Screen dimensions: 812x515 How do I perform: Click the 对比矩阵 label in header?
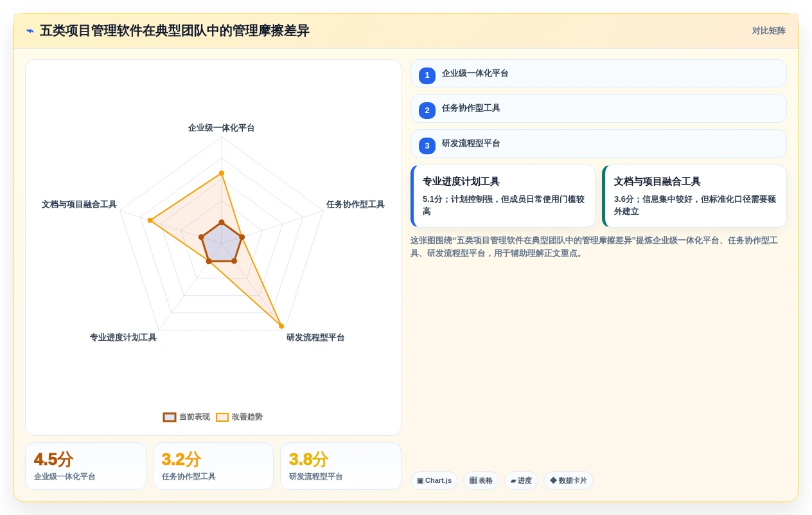[769, 31]
